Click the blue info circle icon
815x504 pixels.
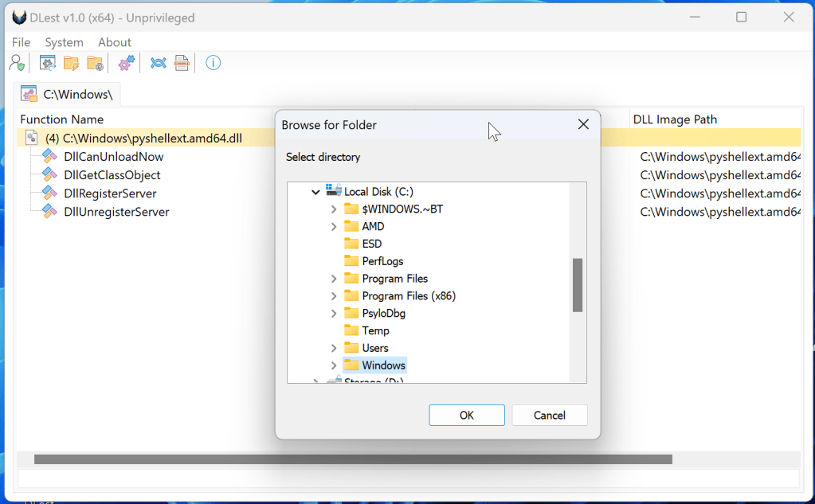(x=213, y=63)
